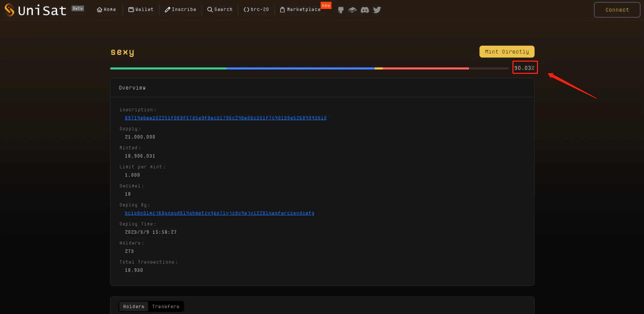644x314 pixels.
Task: Open the Search tool
Action: (219, 9)
